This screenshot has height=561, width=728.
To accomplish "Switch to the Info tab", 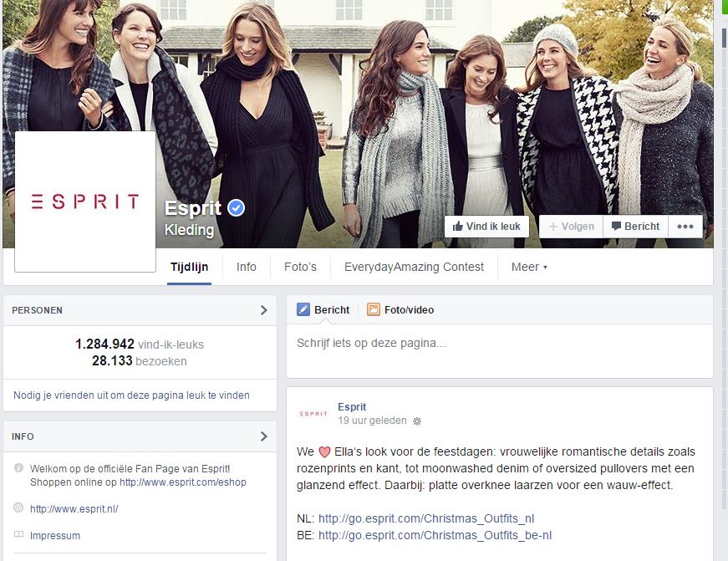I will 246,267.
